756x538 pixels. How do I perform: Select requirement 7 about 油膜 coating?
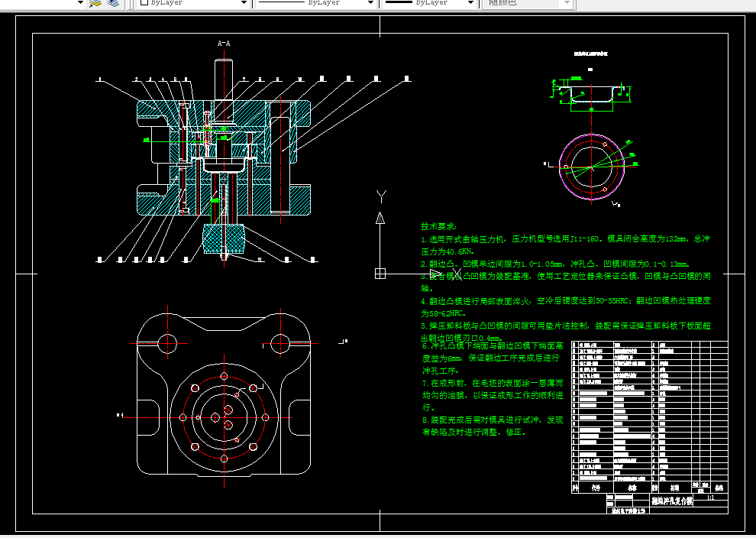pos(493,395)
